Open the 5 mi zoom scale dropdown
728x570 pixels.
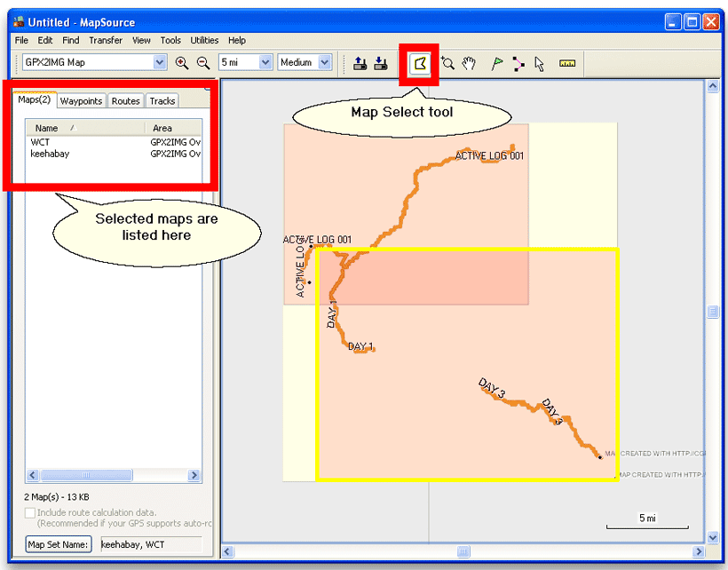[265, 62]
